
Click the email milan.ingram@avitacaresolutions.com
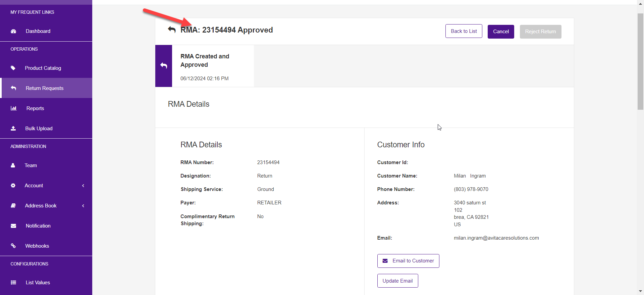(x=496, y=238)
